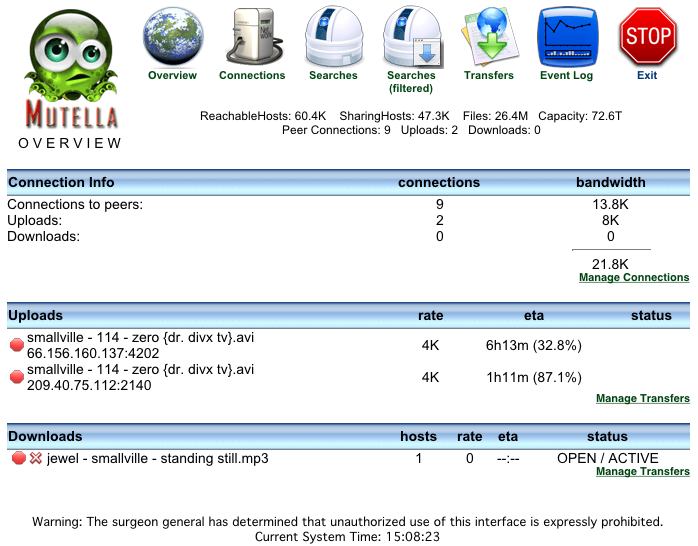Screen dimensions: 698x546
Task: Open the Manage Connections link
Action: (634, 277)
